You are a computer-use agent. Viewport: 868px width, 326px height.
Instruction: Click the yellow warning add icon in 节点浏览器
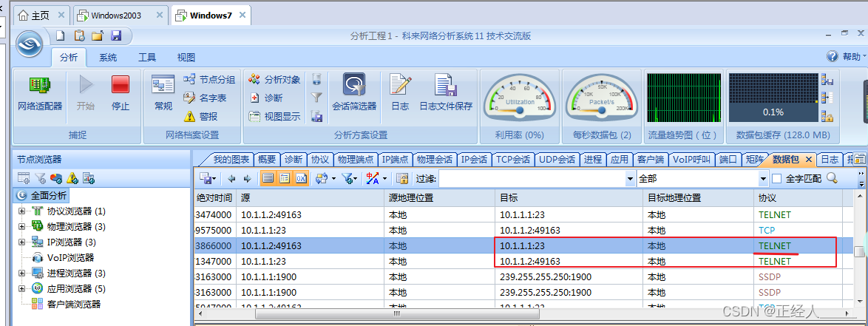(x=72, y=178)
